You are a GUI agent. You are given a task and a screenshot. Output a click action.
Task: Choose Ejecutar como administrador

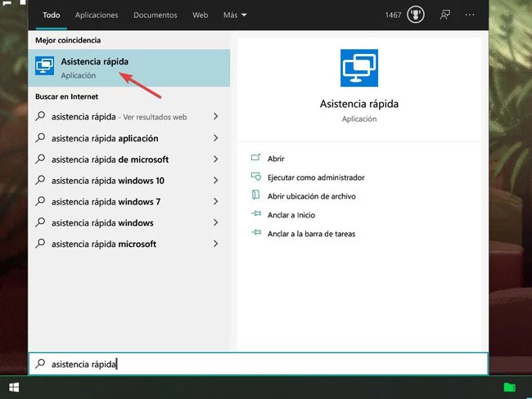(315, 177)
